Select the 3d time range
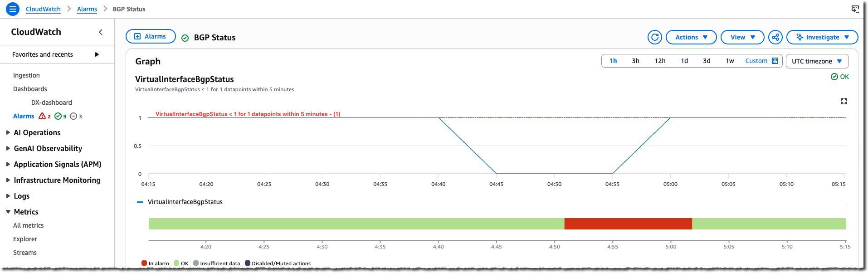 [707, 61]
